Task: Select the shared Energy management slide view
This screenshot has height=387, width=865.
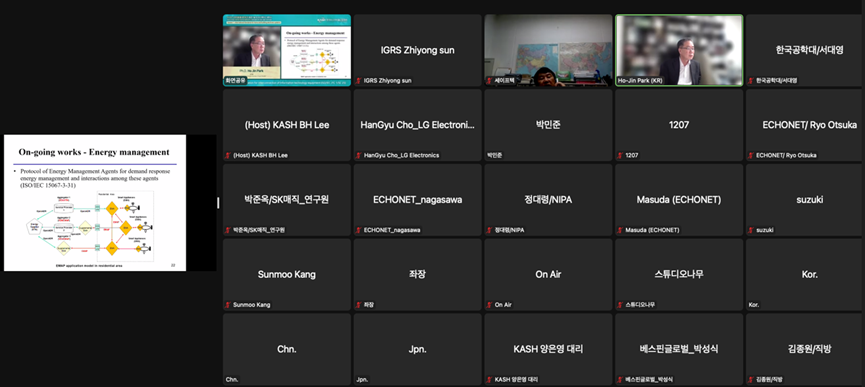Action: tap(95, 203)
